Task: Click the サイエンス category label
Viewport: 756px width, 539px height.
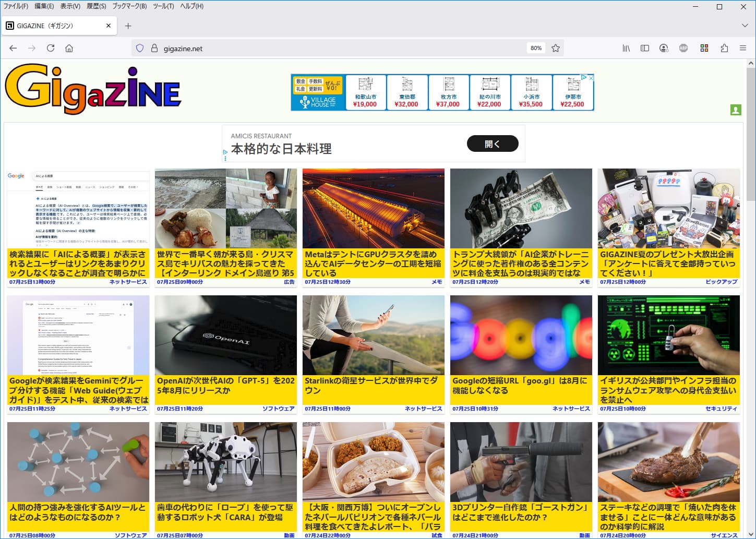Action: (724, 535)
